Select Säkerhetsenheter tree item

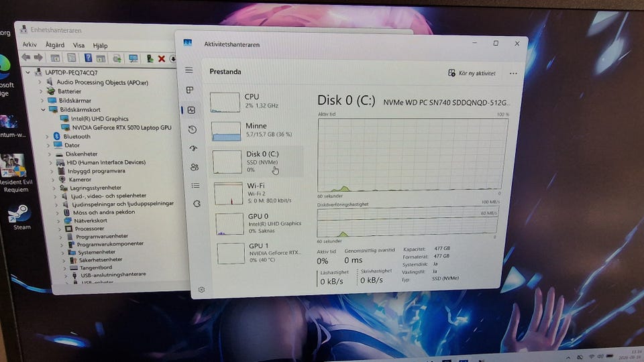click(101, 260)
